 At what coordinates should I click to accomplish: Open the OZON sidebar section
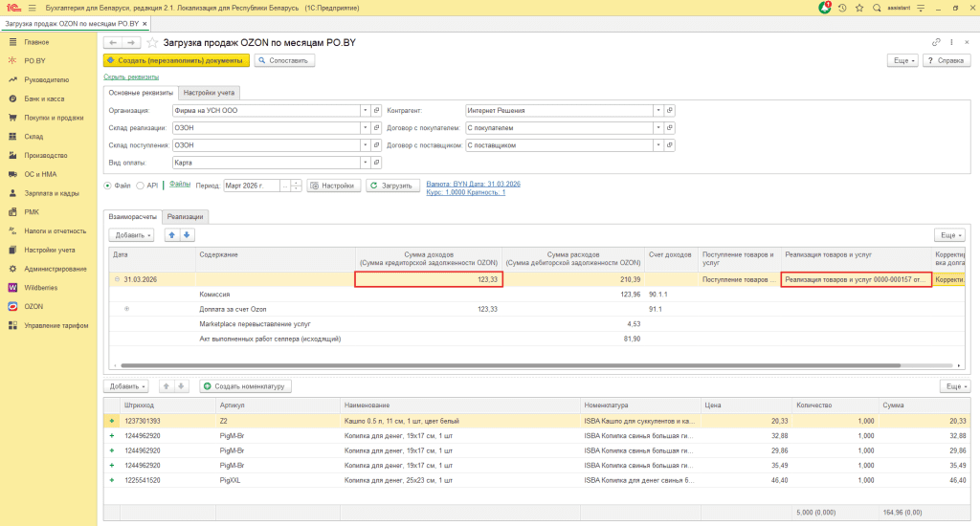(33, 307)
